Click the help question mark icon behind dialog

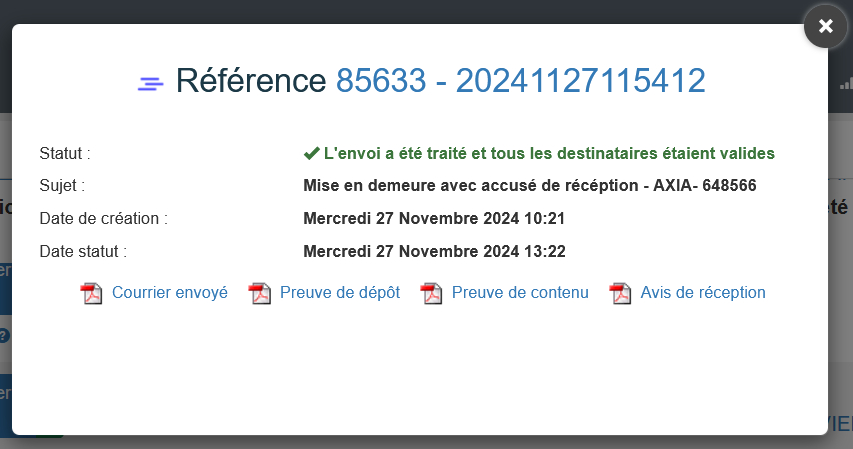pos(4,335)
